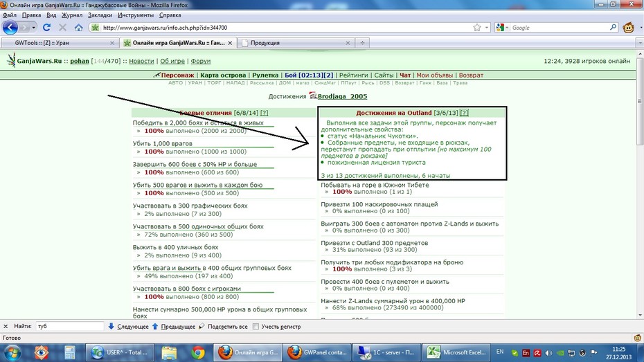Click the Предыдущее find-previous arrow
Screen dimensions: 644x362
click(174, 326)
